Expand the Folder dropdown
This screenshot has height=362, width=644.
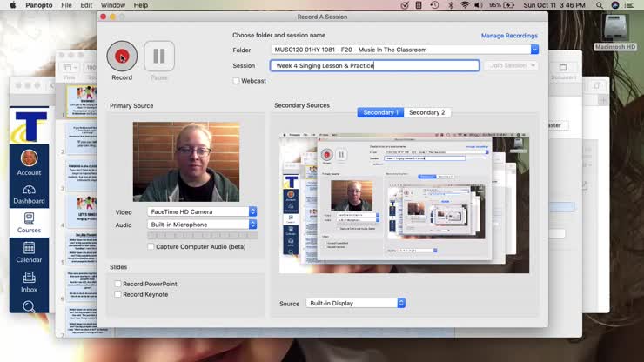404,50
